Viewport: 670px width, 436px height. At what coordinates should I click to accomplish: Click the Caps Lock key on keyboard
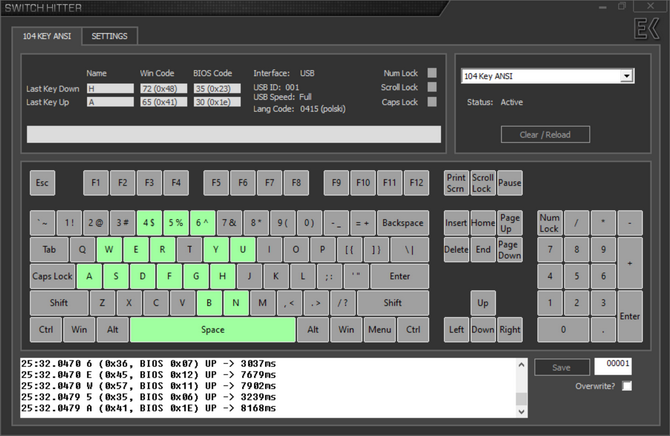[x=52, y=276]
